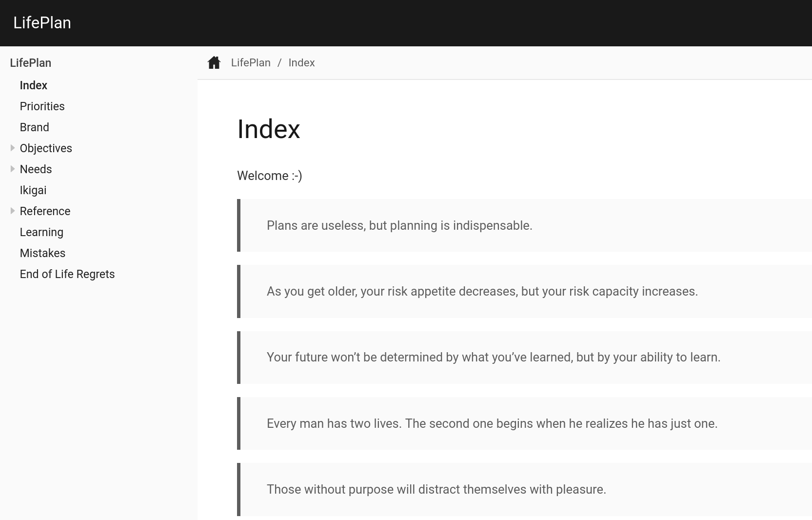
Task: Open the Needs sidebar link
Action: tap(36, 169)
